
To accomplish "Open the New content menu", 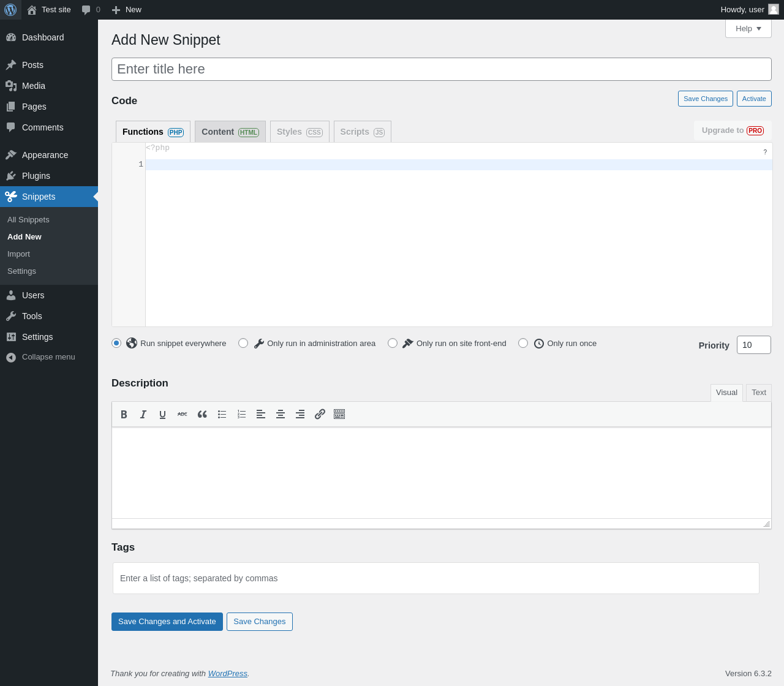I will point(127,10).
